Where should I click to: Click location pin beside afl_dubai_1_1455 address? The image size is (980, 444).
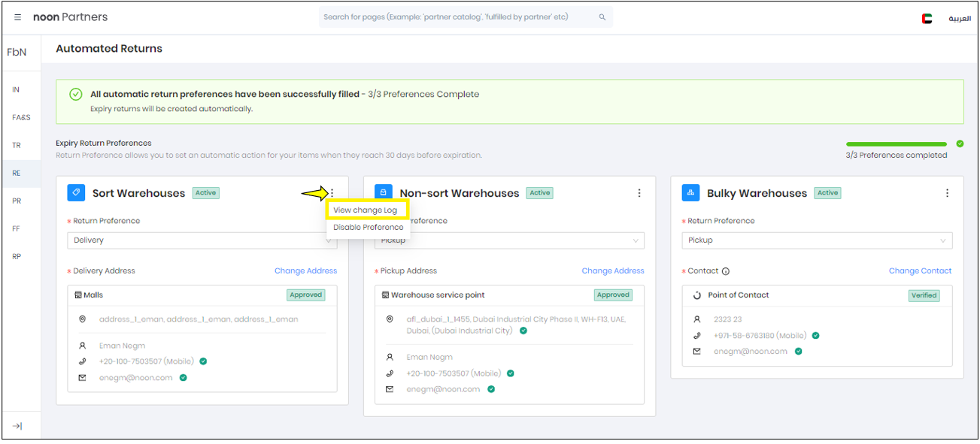pos(390,319)
